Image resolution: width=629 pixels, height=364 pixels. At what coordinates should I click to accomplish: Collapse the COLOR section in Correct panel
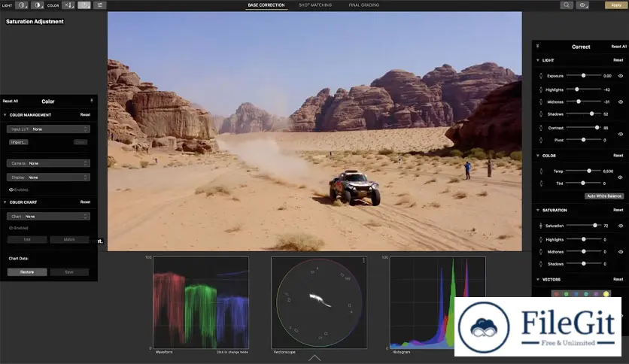click(x=538, y=156)
